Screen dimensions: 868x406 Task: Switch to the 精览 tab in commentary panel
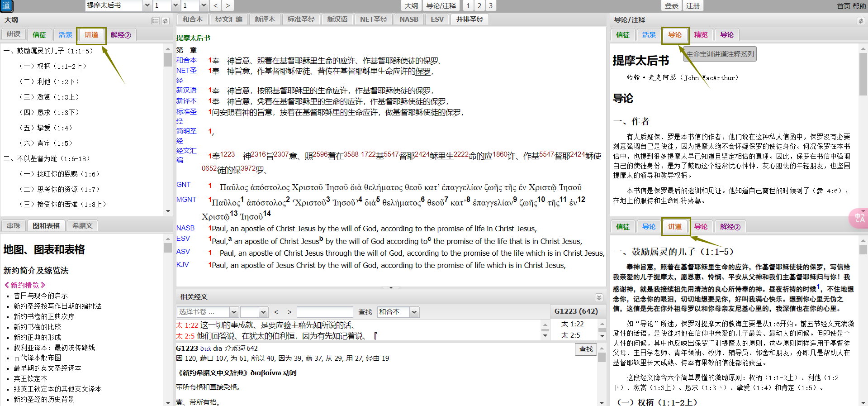pyautogui.click(x=701, y=35)
